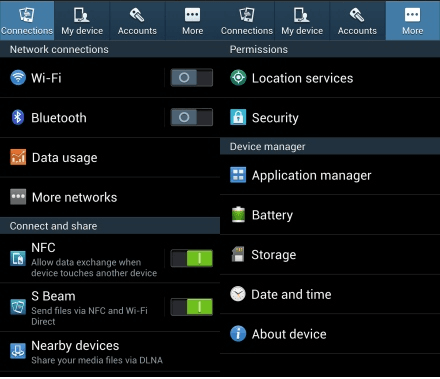Tap the More networks dots icon

click(18, 197)
